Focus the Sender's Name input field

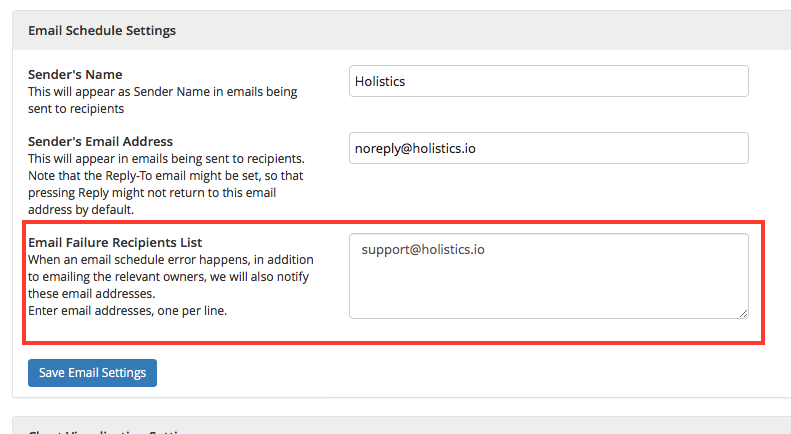548,81
